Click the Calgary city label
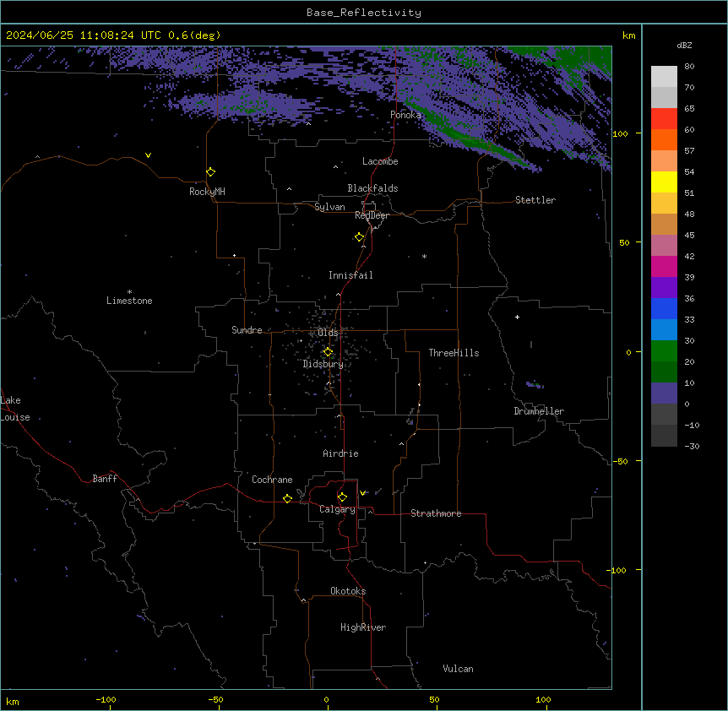Image resolution: width=728 pixels, height=711 pixels. pyautogui.click(x=337, y=509)
